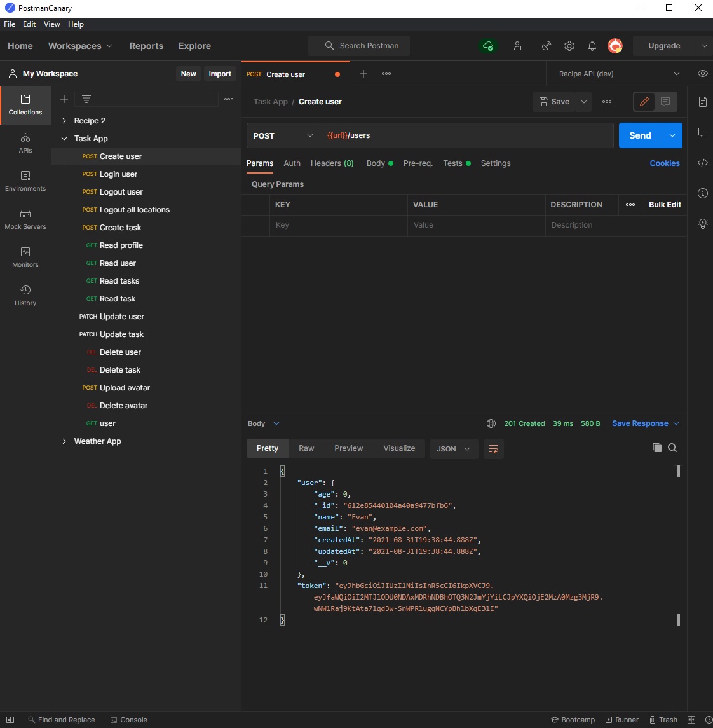Screen dimensions: 713x728
Task: Open the Save options dropdown arrow
Action: (x=583, y=102)
